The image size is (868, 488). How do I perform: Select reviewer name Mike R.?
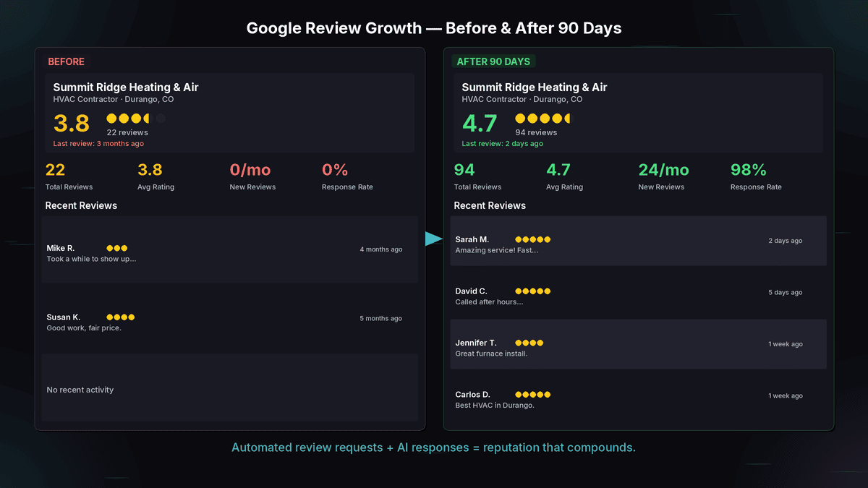61,248
